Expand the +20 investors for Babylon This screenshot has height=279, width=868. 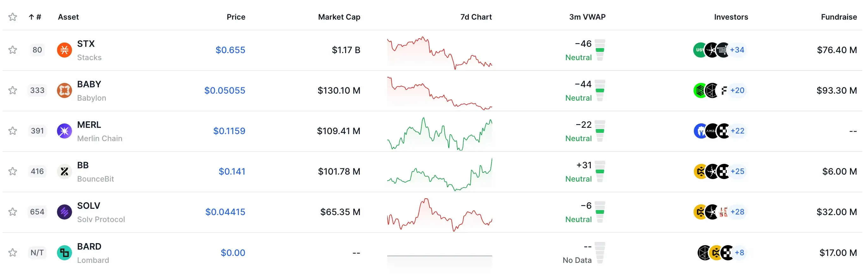[x=737, y=90]
